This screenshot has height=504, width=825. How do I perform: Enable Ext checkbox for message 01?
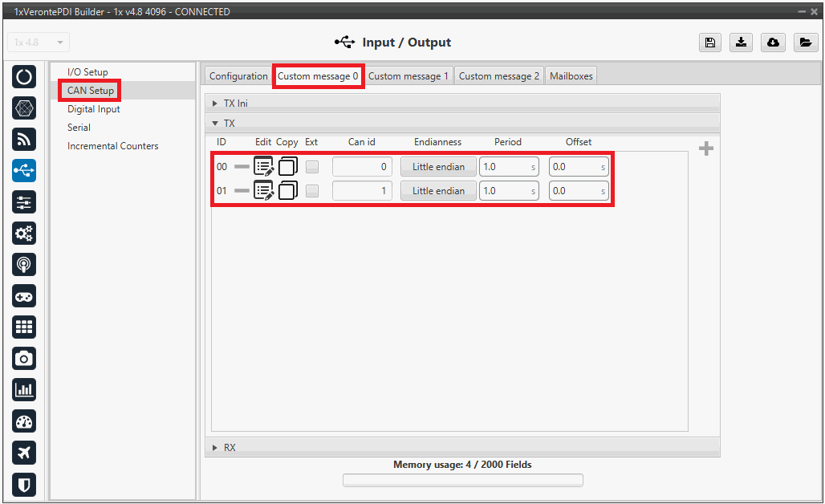tap(312, 191)
